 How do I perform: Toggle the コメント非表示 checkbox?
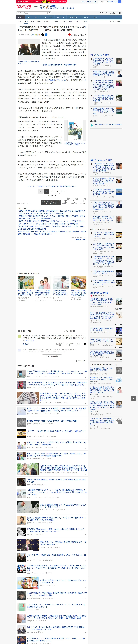tap(75, 361)
